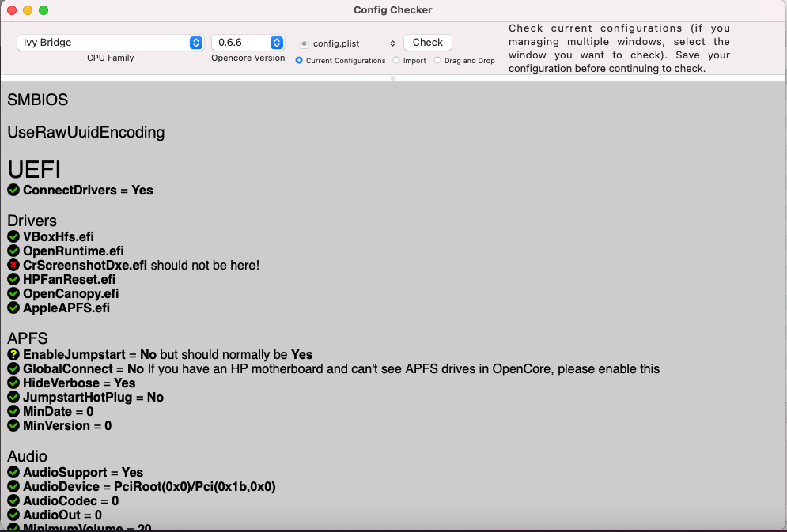Click the checkmark icon beside HideVerbose
Screen dimensions: 787x532
(13, 383)
